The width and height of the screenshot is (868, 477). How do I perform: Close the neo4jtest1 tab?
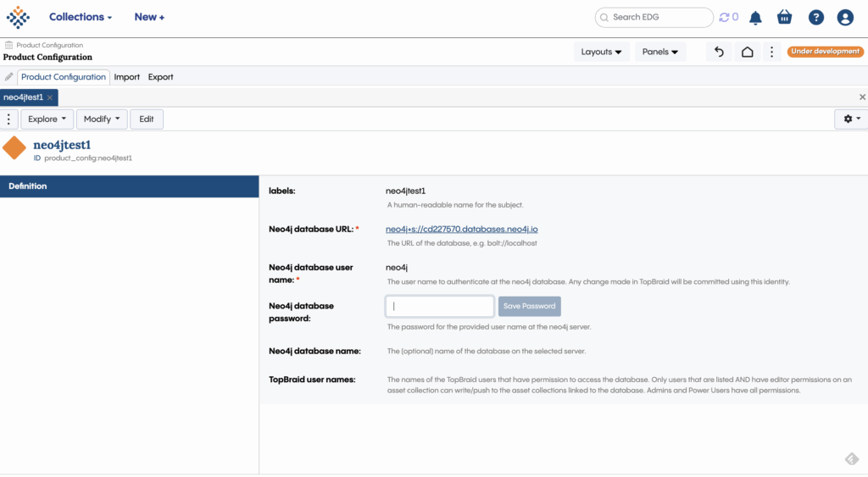pos(50,97)
